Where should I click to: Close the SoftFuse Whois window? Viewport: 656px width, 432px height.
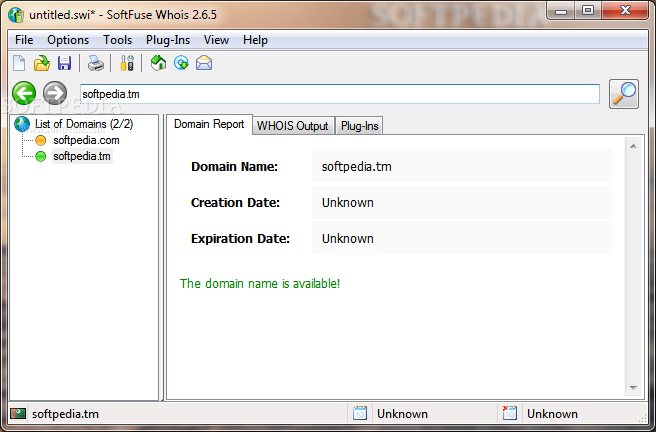625,10
